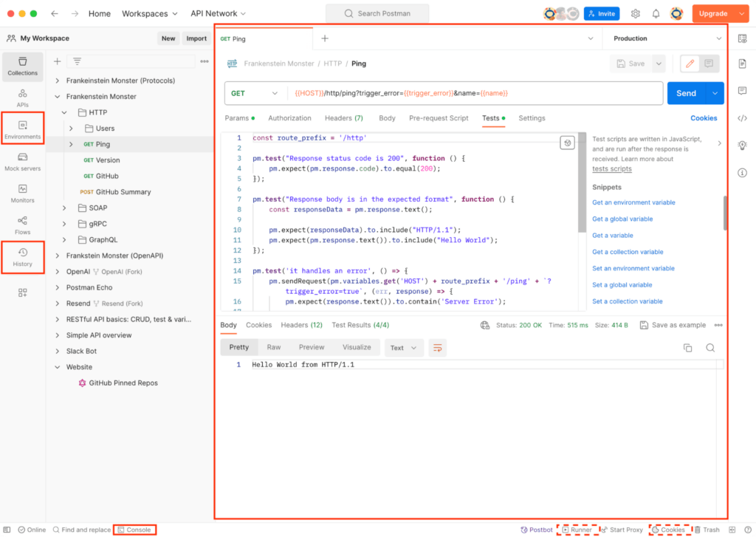Switch response view to Raw
Viewport: 756px width, 537px height.
point(274,347)
